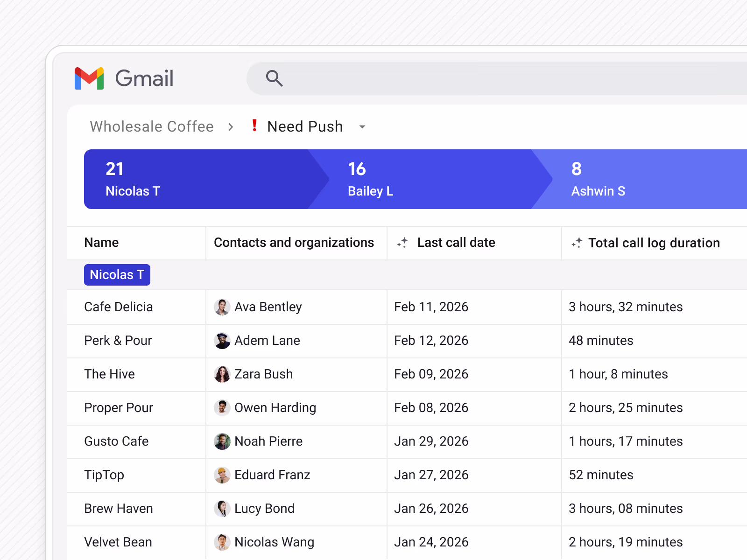Open the Perk & Pour row
Viewport: 747px width, 560px height.
point(407,341)
